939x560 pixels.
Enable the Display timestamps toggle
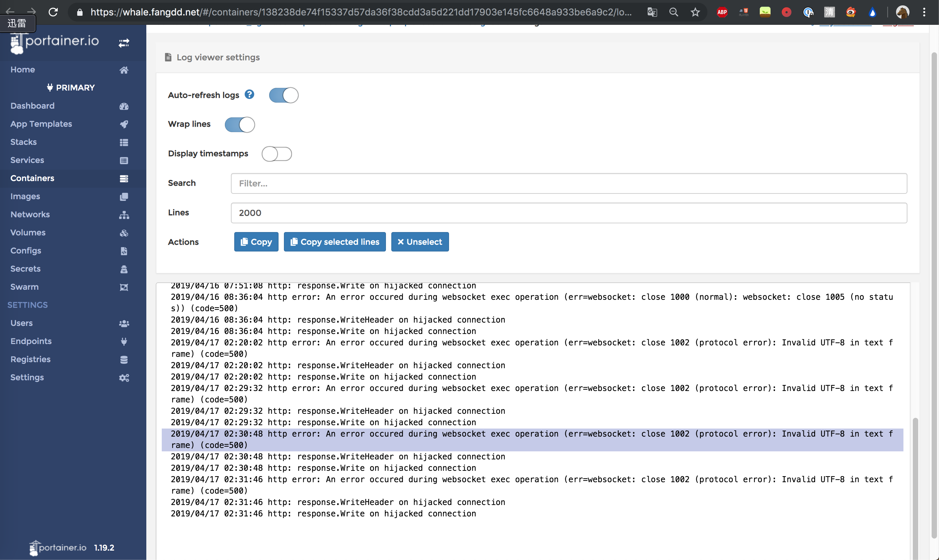point(277,154)
